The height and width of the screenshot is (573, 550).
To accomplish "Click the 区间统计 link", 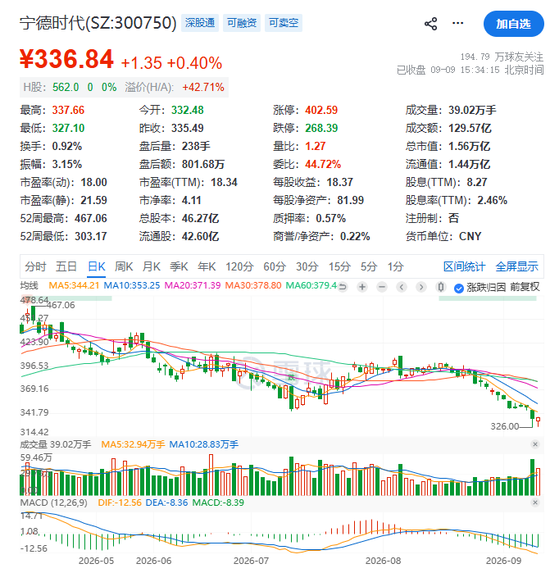I will pyautogui.click(x=464, y=267).
